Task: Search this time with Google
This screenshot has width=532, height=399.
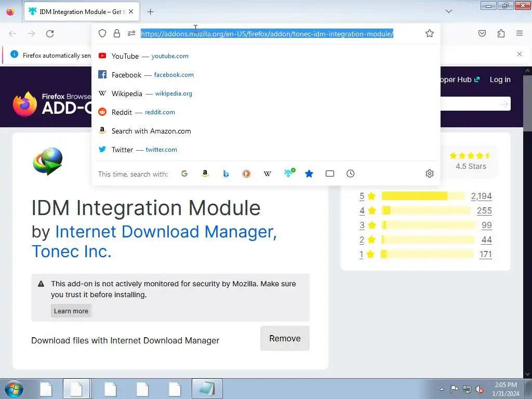Action: click(184, 174)
